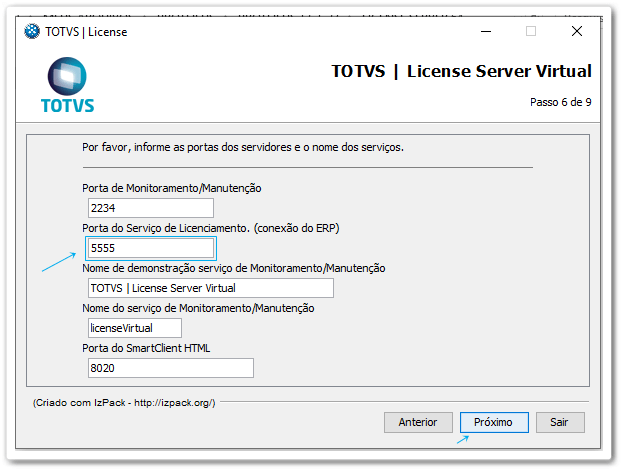
Task: Click the Próximo button
Action: pyautogui.click(x=494, y=422)
